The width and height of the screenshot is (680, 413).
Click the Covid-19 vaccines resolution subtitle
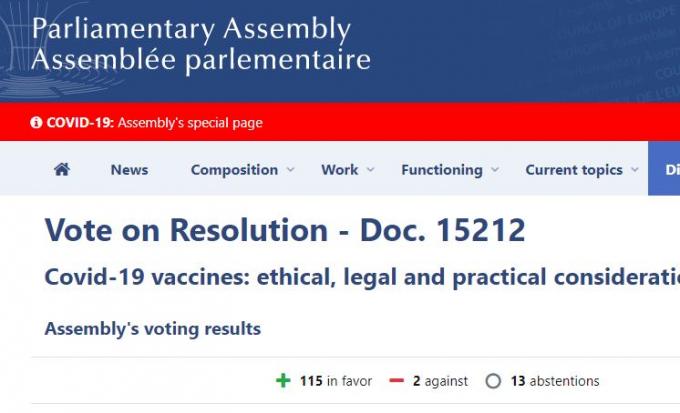(x=362, y=278)
